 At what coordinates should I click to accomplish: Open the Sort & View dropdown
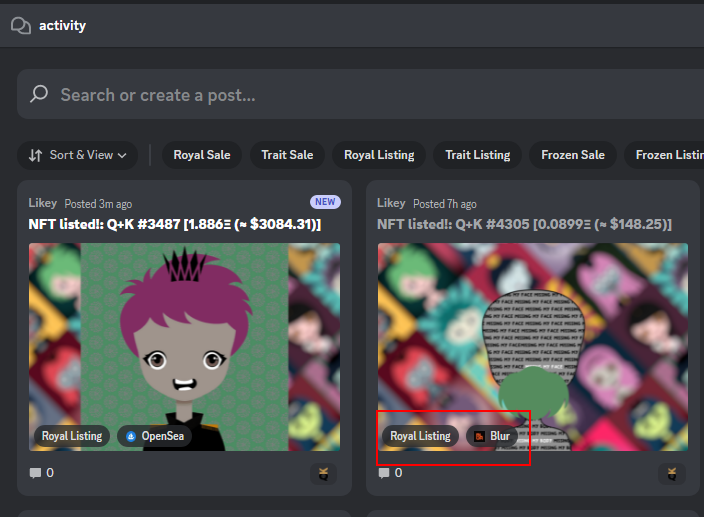pos(77,155)
